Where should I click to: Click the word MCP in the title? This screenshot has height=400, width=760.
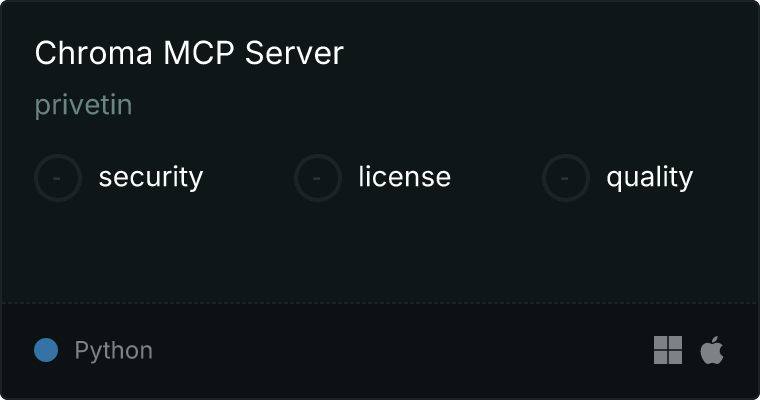[x=199, y=53]
